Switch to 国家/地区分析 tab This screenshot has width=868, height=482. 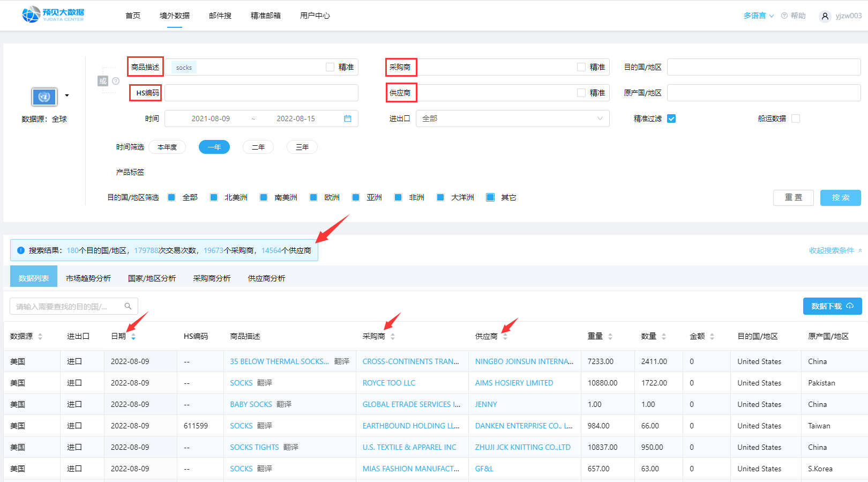[152, 278]
